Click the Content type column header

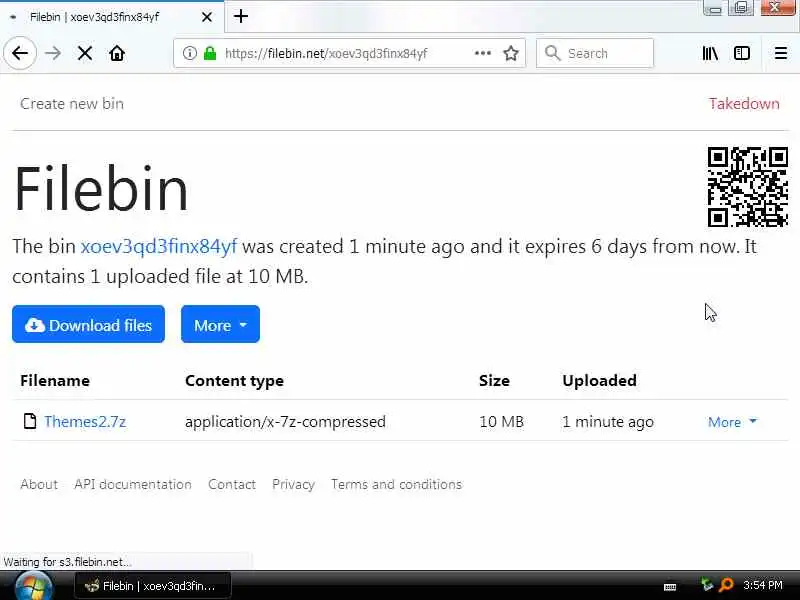pyautogui.click(x=234, y=381)
